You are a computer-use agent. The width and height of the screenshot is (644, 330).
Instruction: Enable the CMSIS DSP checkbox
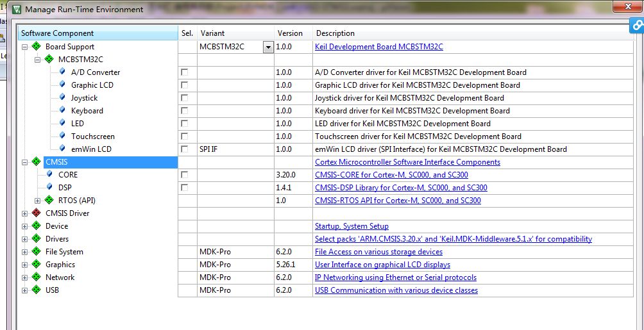184,187
